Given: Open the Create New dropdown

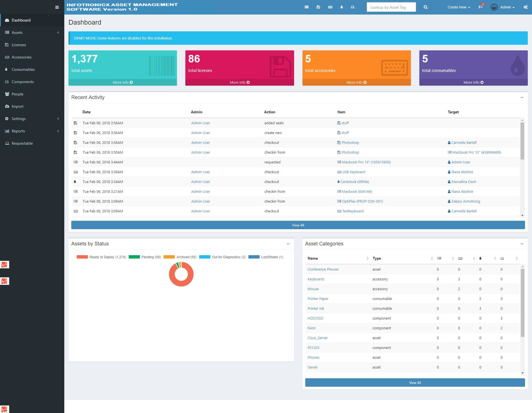Looking at the screenshot, I should [458, 7].
